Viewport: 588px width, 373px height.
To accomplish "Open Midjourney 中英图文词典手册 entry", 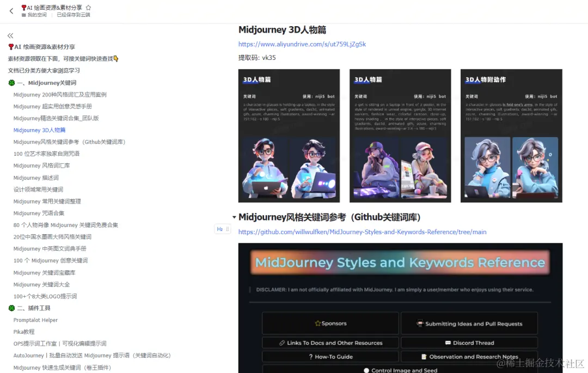I will (x=50, y=248).
